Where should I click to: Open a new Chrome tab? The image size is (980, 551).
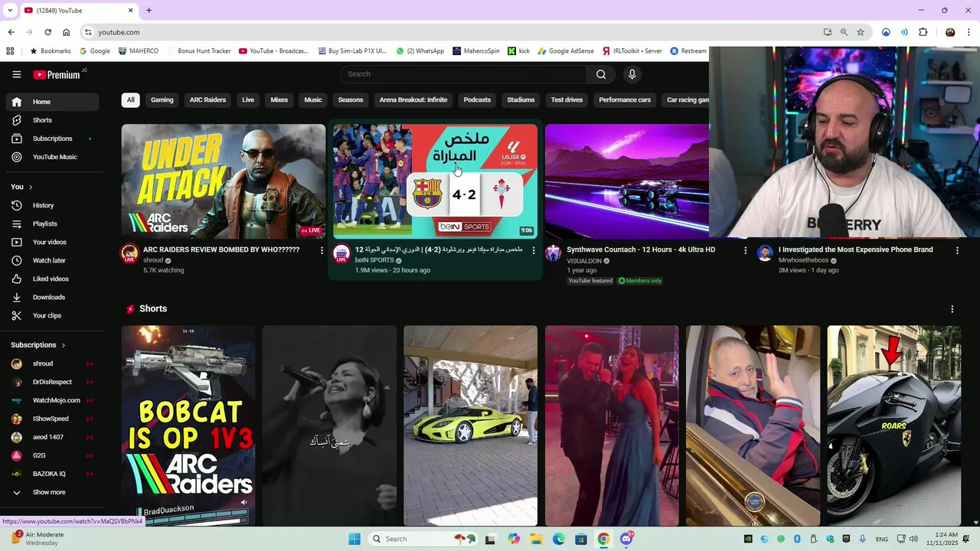pos(149,10)
